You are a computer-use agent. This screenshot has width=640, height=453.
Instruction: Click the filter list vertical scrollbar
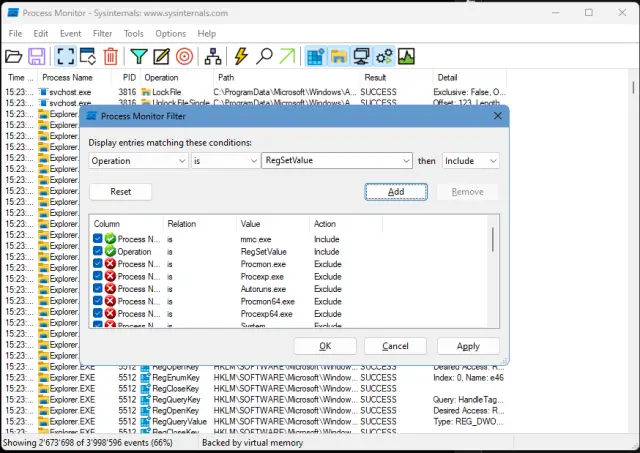pyautogui.click(x=492, y=240)
